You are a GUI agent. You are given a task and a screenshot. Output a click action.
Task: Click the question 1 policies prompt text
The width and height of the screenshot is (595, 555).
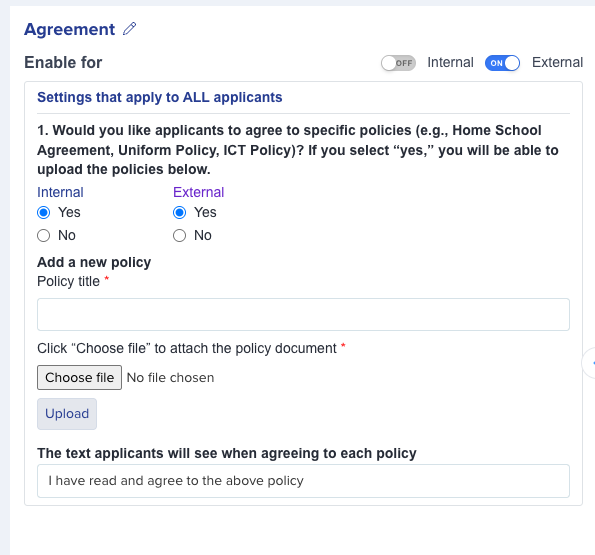[298, 150]
